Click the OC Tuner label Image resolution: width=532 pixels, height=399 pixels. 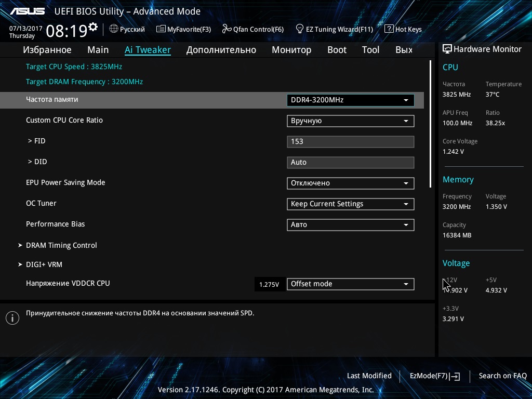[41, 203]
